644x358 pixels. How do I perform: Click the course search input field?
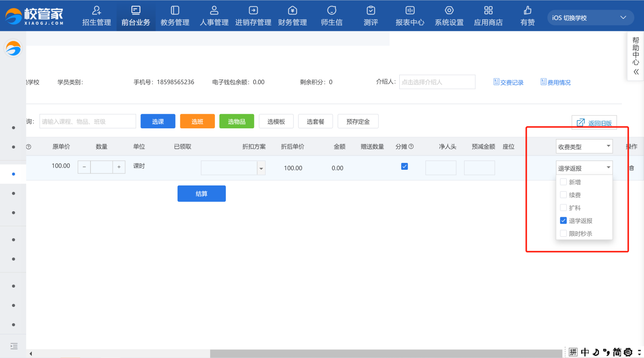[88, 121]
